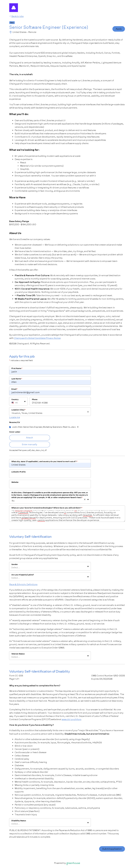
Task: Open the Locate me link
Action: tap(14, 417)
